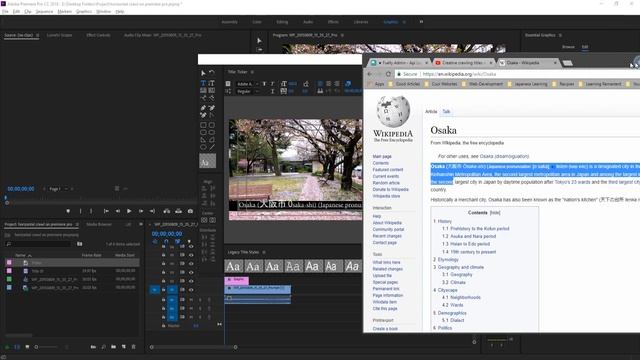Screen dimensions: 640x360
Task: Click Chrome reload button
Action: tap(389, 74)
